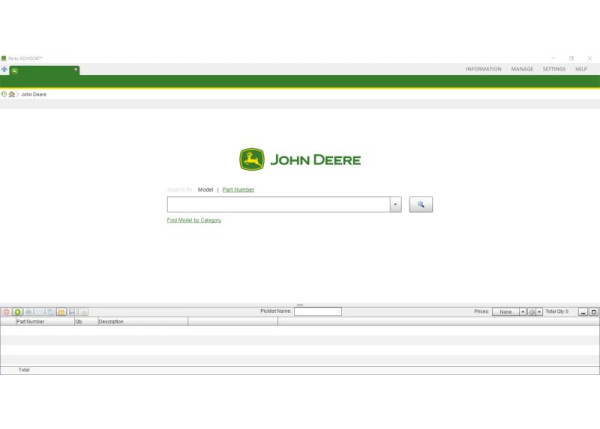Click the save picklist disk icon
600x429 pixels.
(x=72, y=312)
